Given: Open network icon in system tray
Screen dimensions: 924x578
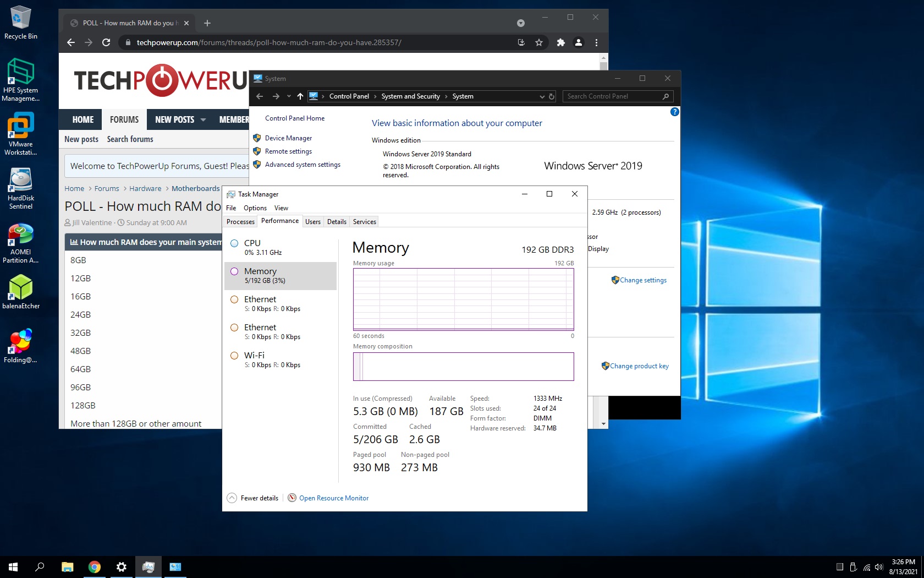Looking at the screenshot, I should pos(867,567).
